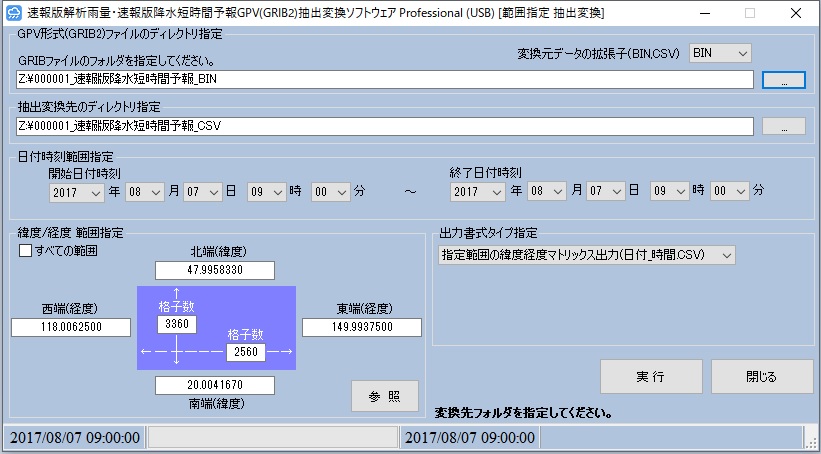Image resolution: width=821 pixels, height=454 pixels.
Task: Open the start year dropdown
Action: [x=77, y=192]
